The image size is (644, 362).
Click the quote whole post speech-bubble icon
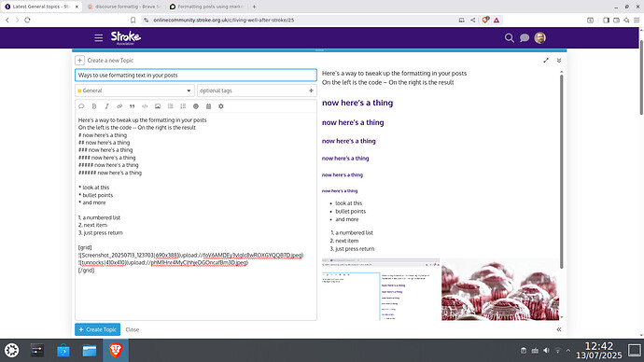coord(81,106)
